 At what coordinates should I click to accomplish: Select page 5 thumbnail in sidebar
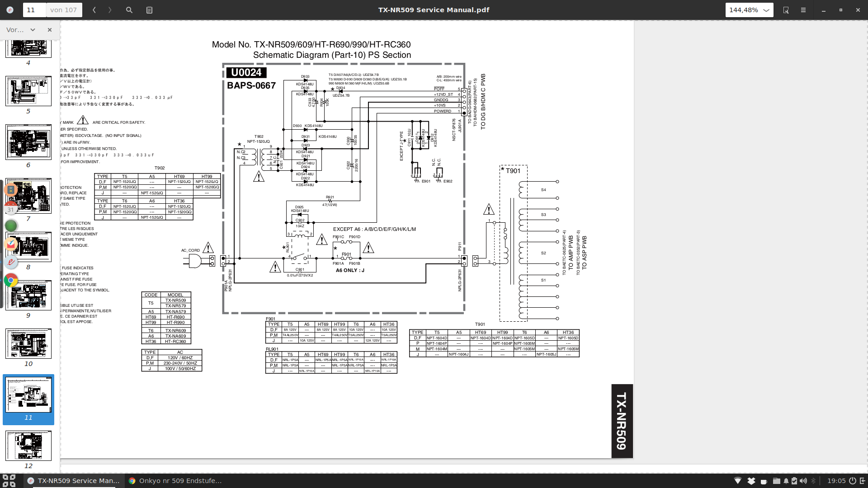[x=28, y=91]
